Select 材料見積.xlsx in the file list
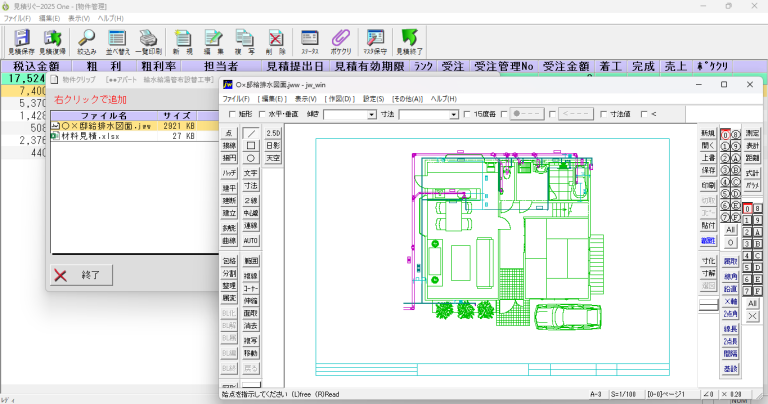 [x=90, y=136]
